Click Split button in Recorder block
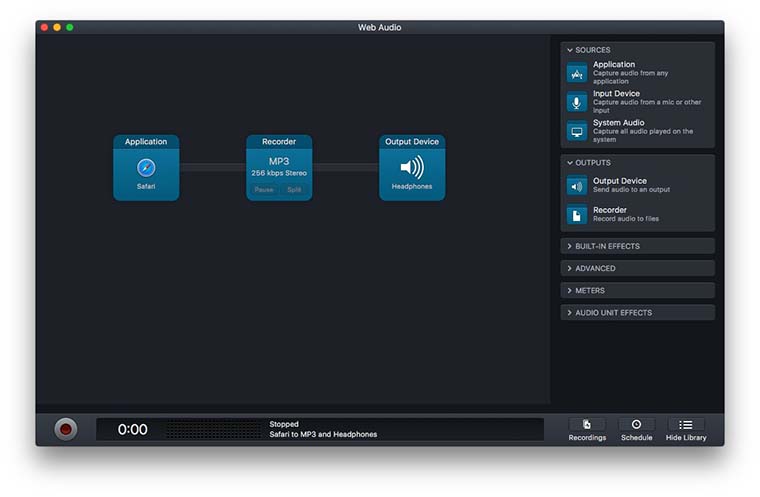 (x=294, y=190)
